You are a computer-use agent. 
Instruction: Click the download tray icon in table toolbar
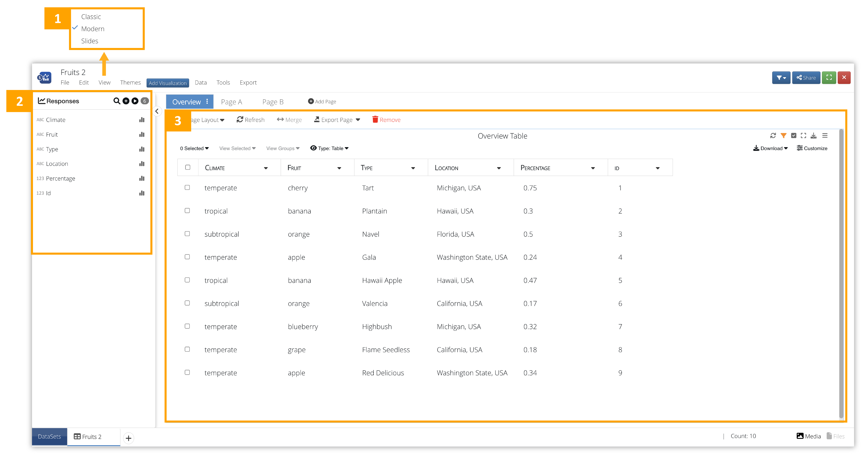pos(813,135)
